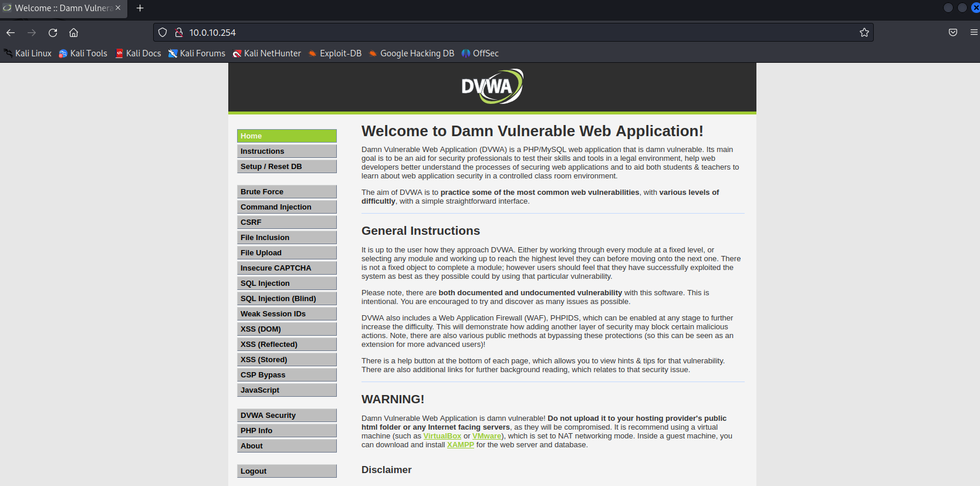
Task: Go to browser home page icon
Action: click(x=73, y=33)
